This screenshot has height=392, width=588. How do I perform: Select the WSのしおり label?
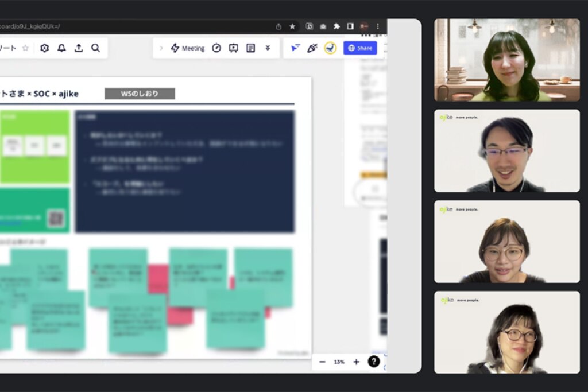coord(140,94)
